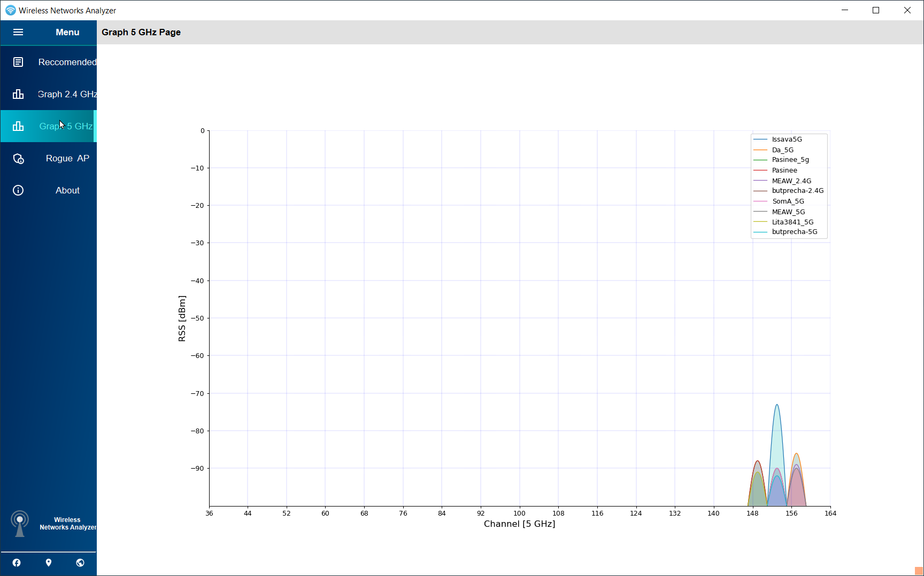Screen dimensions: 924x576
Task: Click the About info icon
Action: [x=18, y=190]
